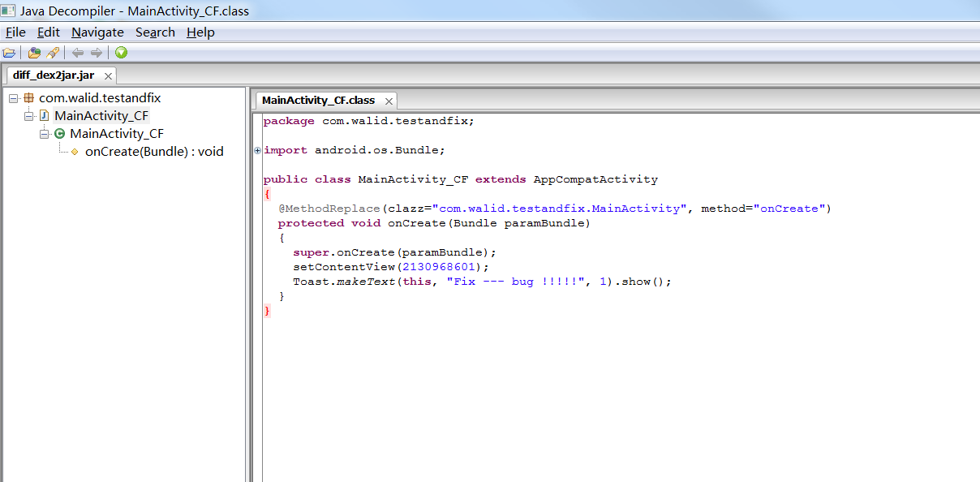
Task: Click the Open Type toolbar icon
Action: point(34,53)
